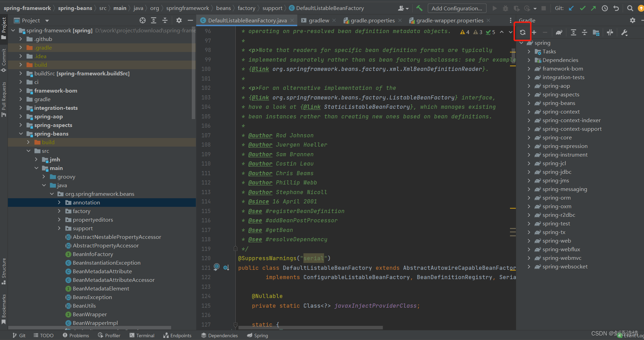Jump to next highlighted error arrow
Screen dimensions: 644x340
[511, 32]
